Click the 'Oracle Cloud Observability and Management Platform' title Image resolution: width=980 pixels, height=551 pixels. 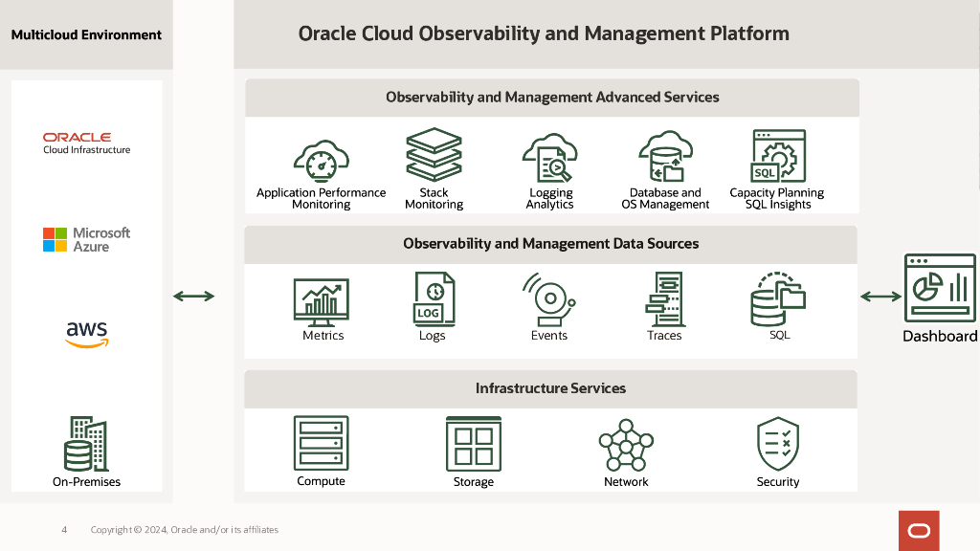(x=544, y=33)
